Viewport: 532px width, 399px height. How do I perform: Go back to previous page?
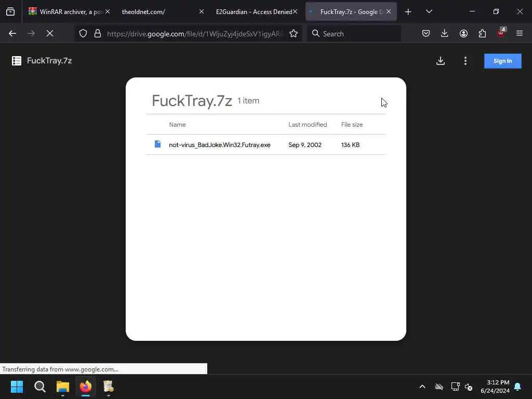(12, 33)
